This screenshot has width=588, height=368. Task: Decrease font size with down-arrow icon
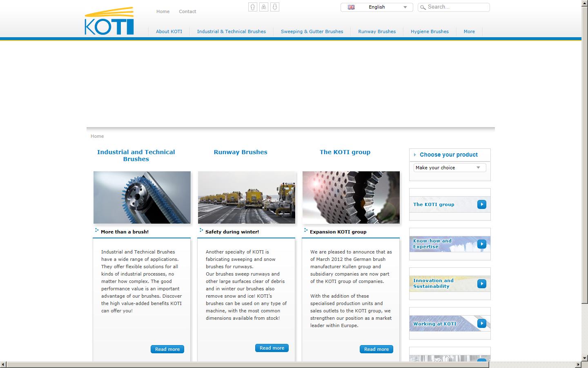275,7
